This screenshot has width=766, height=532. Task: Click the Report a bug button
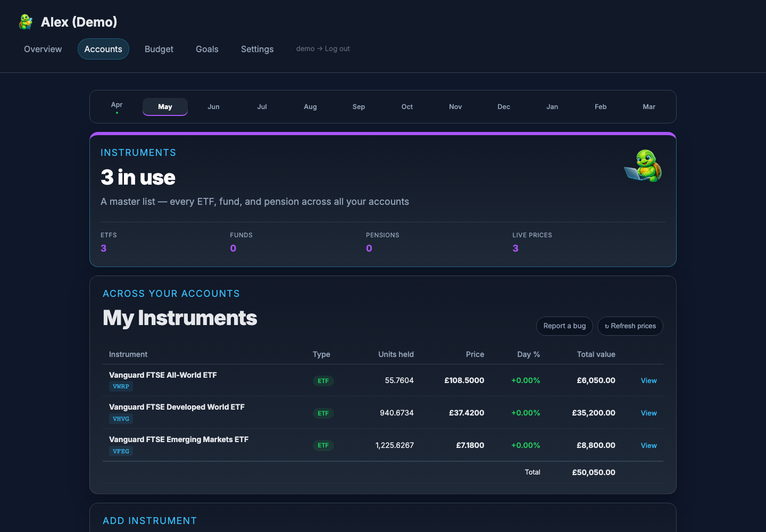coord(564,326)
